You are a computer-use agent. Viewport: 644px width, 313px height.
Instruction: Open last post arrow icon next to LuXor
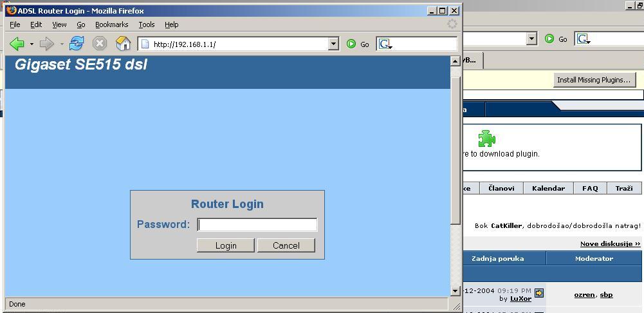click(539, 293)
